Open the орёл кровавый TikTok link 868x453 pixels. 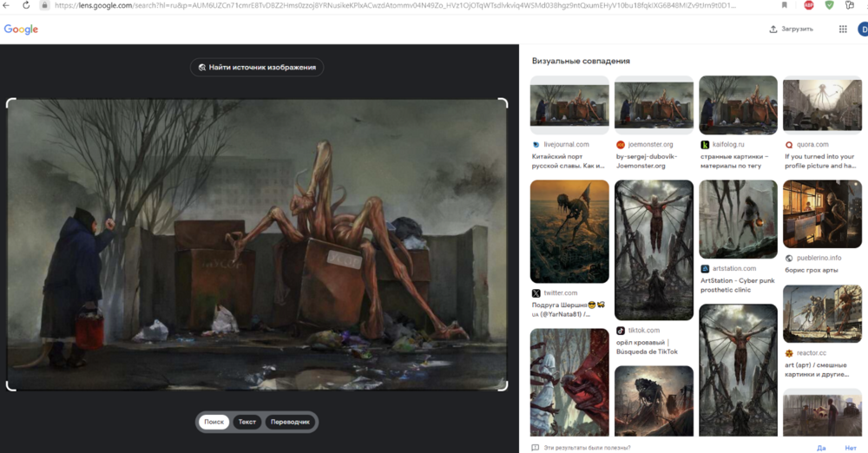pos(648,346)
